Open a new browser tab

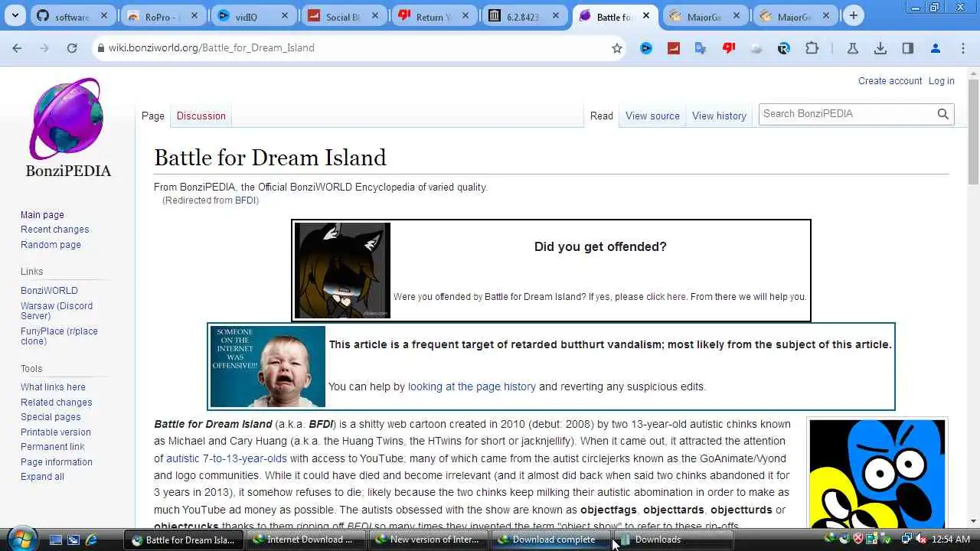[x=853, y=16]
